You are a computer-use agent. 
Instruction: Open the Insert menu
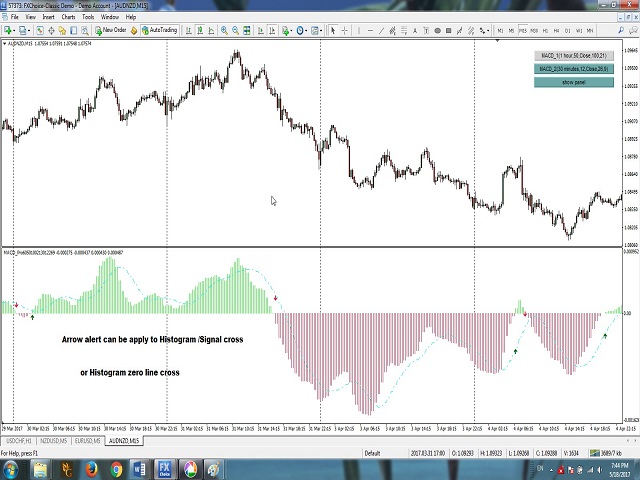click(x=48, y=17)
